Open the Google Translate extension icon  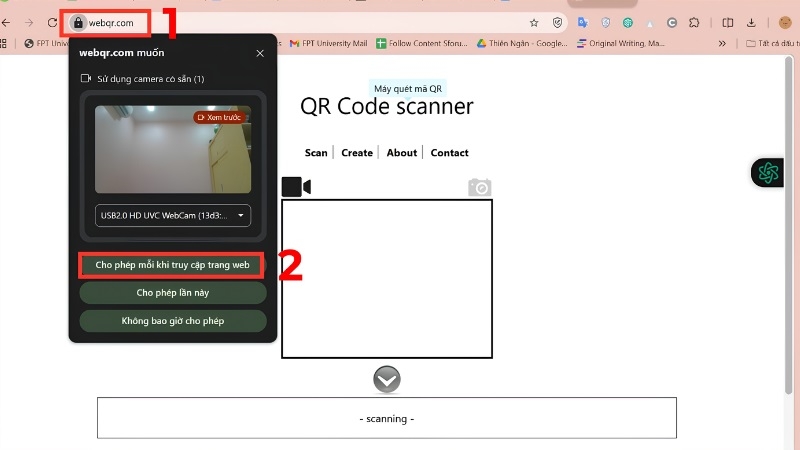tap(583, 22)
